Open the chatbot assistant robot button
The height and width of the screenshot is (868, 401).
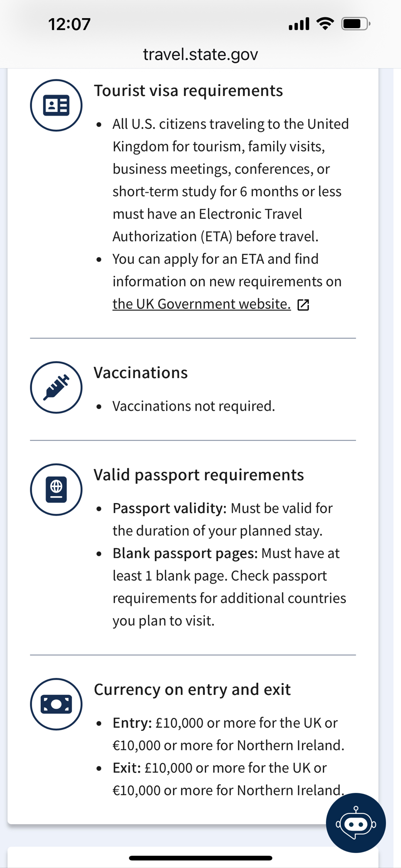click(355, 822)
